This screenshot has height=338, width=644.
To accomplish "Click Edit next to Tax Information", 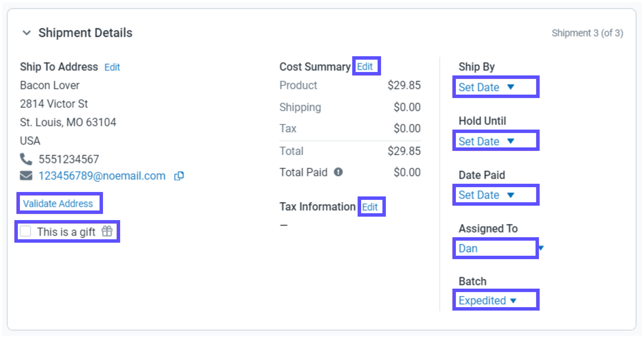I will tap(370, 207).
